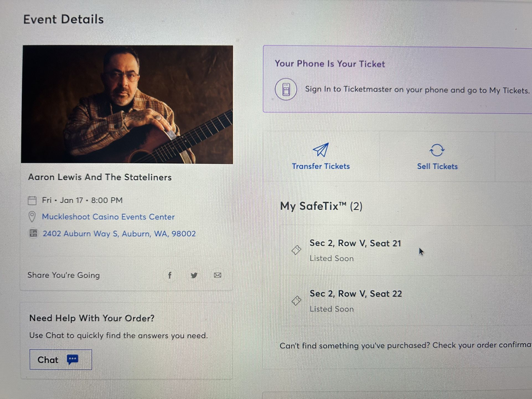Click ticket icon beside Seat 21
This screenshot has height=399, width=532.
coord(296,250)
